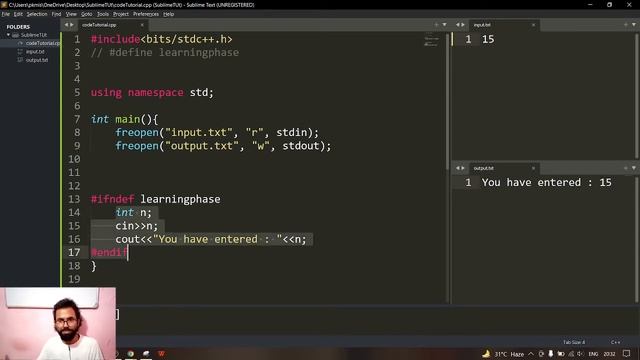Go to next tab in output.txt pane
The height and width of the screenshot is (360, 640).
point(463,168)
